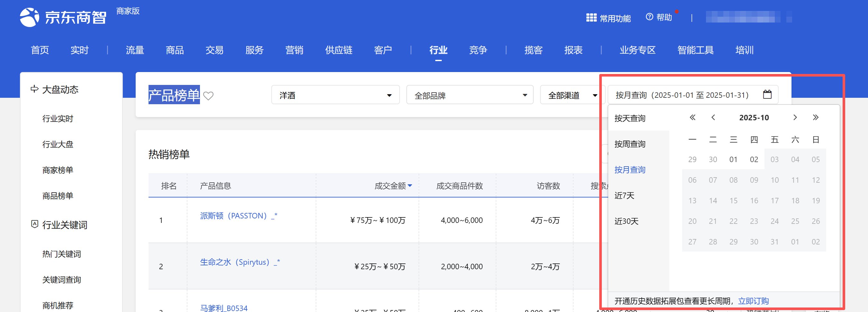Open 行业实时 in sidebar

pos(58,119)
